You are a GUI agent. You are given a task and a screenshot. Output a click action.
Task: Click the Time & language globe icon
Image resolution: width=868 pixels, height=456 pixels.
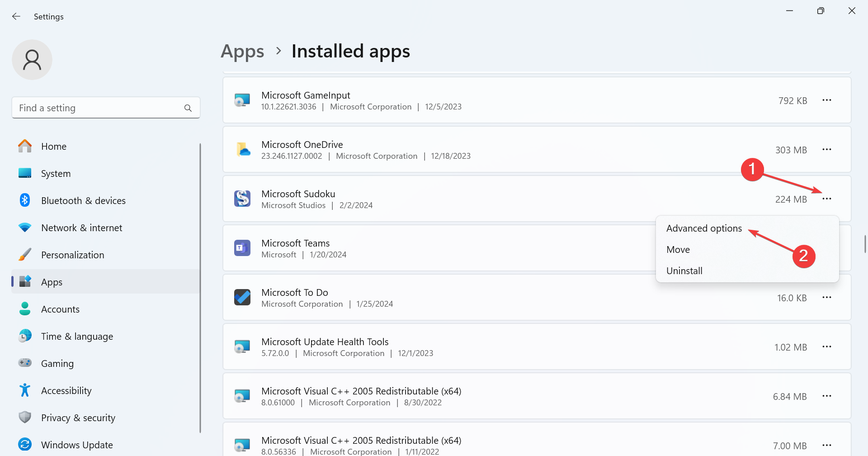point(25,336)
